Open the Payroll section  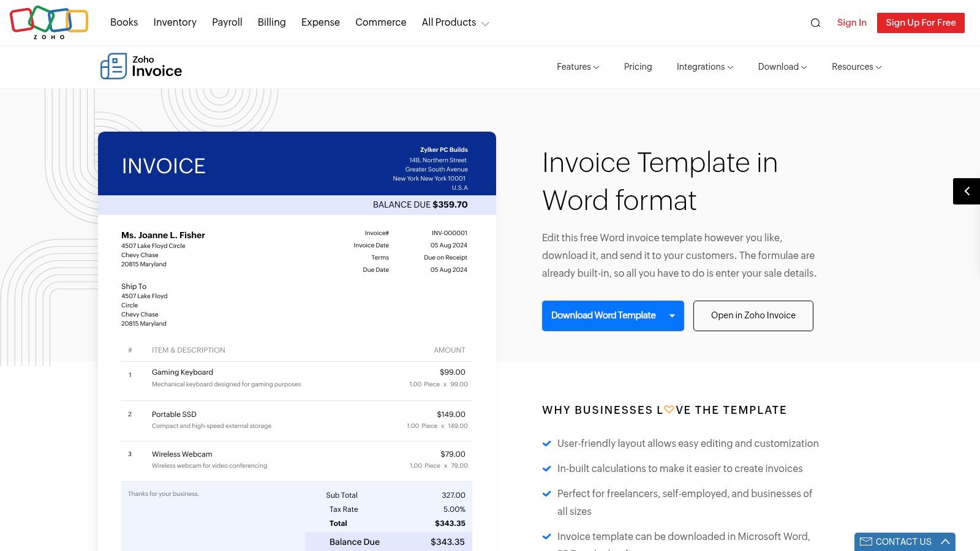coord(227,22)
